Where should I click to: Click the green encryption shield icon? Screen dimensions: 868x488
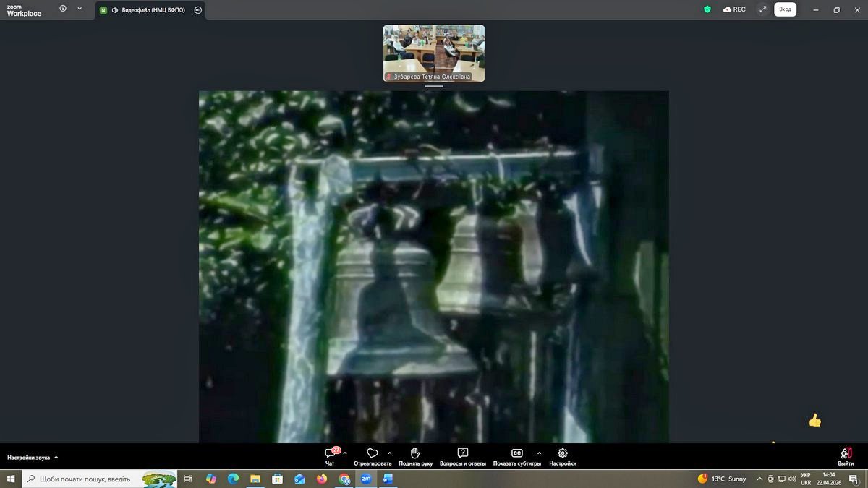tap(707, 9)
